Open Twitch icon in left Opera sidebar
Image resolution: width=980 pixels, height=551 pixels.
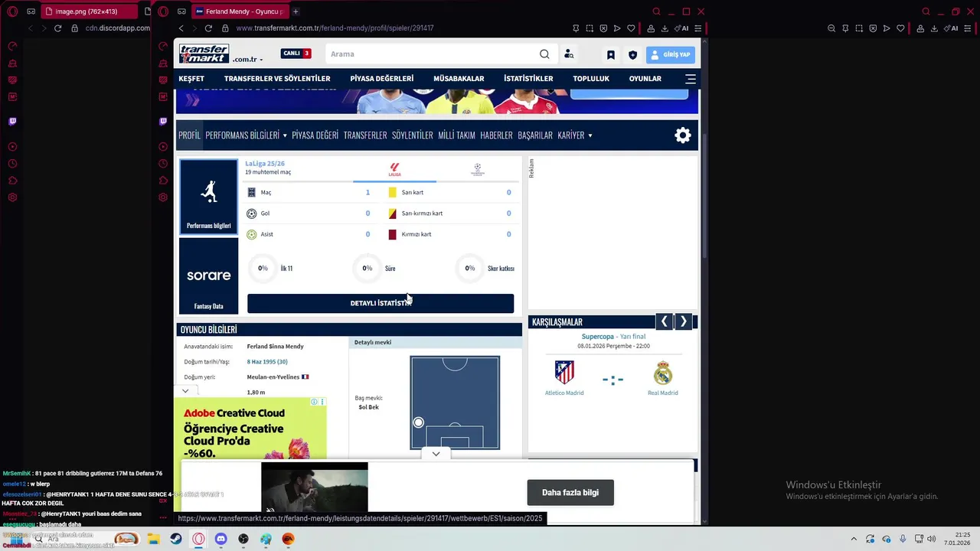tap(12, 121)
